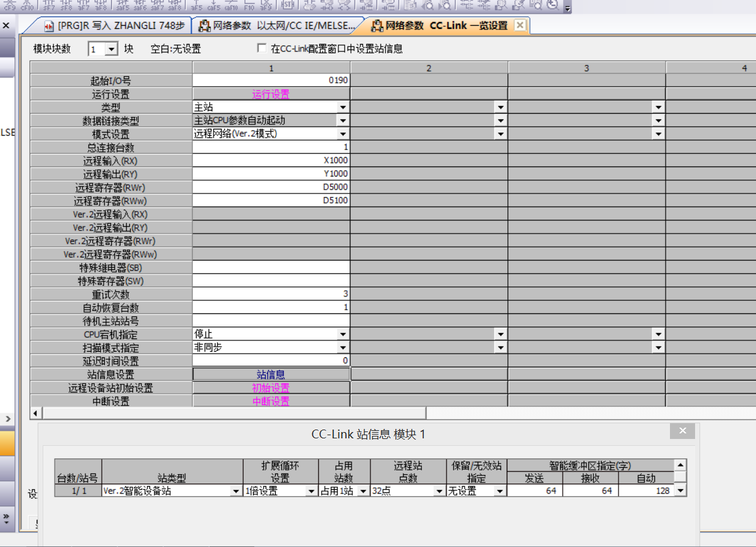
Task: Open the 模式设置 dropdown in column 1
Action: pyautogui.click(x=343, y=134)
